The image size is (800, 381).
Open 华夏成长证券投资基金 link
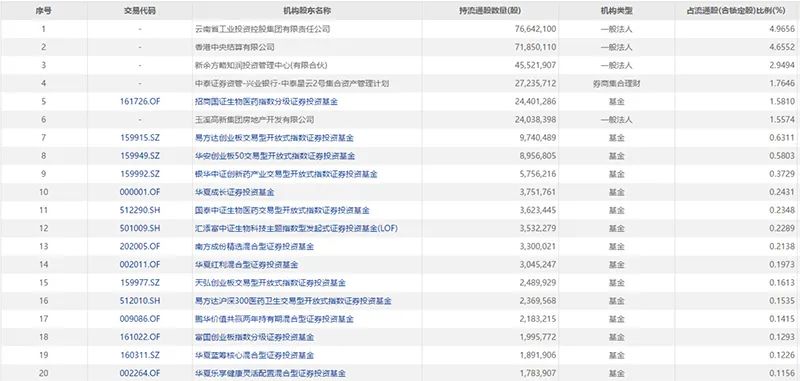pos(235,192)
